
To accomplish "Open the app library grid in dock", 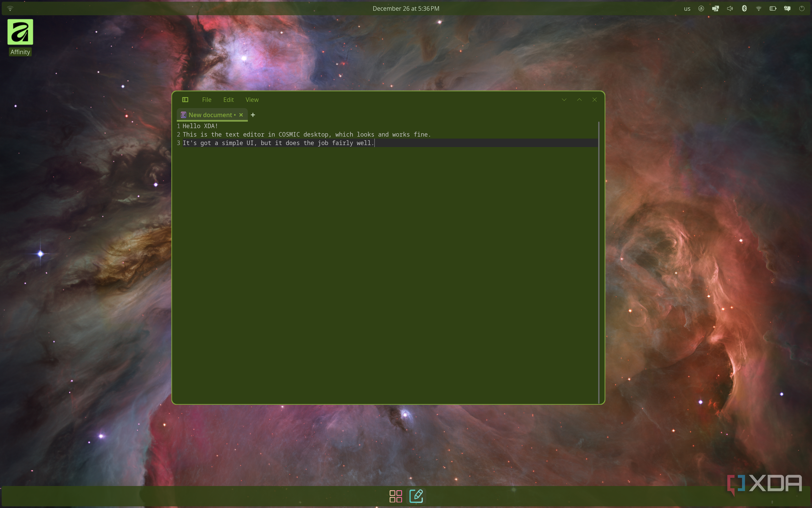I will coord(396,496).
